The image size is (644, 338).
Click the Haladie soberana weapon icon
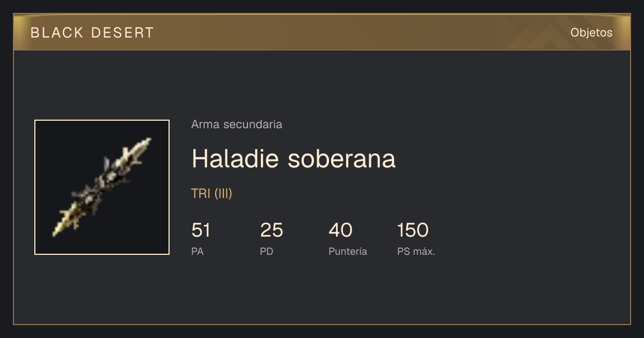[x=102, y=187]
